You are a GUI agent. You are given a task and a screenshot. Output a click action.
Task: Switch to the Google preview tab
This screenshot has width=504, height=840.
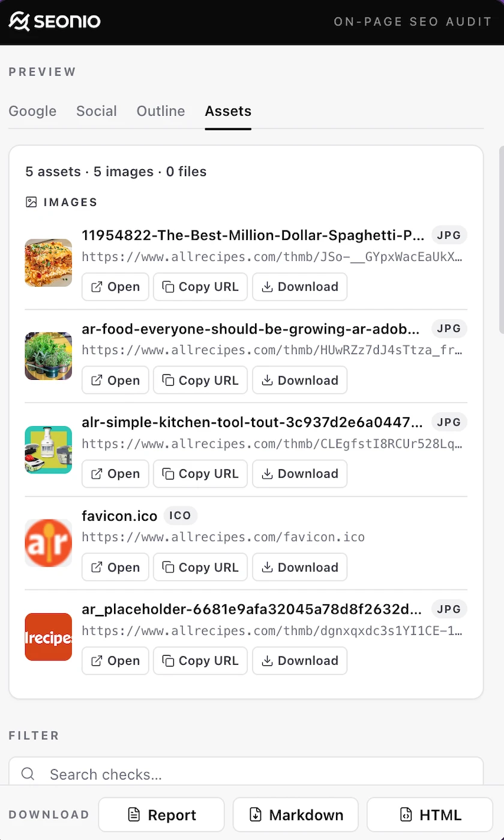[x=32, y=111]
